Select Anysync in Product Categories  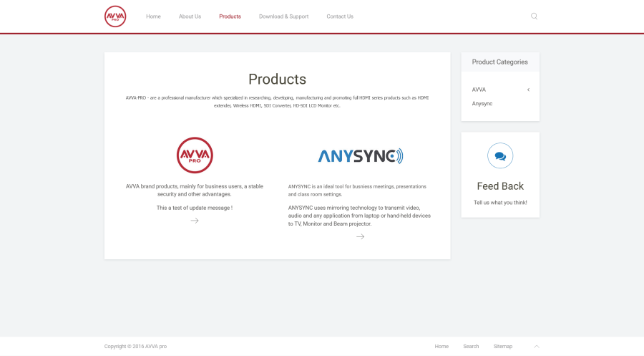coord(482,104)
